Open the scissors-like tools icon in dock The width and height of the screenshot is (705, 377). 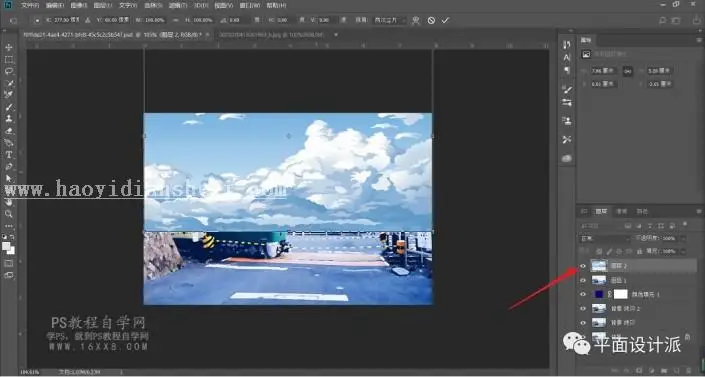tap(567, 140)
